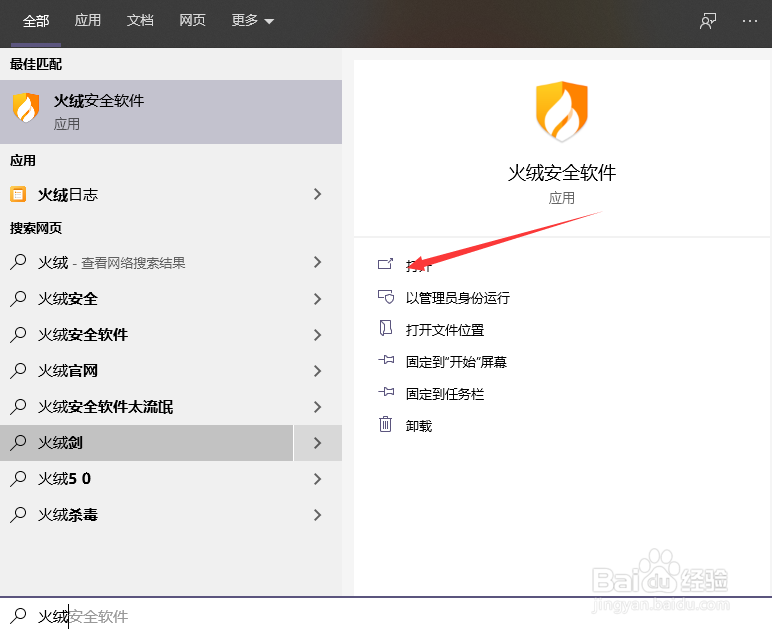The height and width of the screenshot is (631, 772).
Task: Open the three-dot options menu
Action: click(750, 21)
